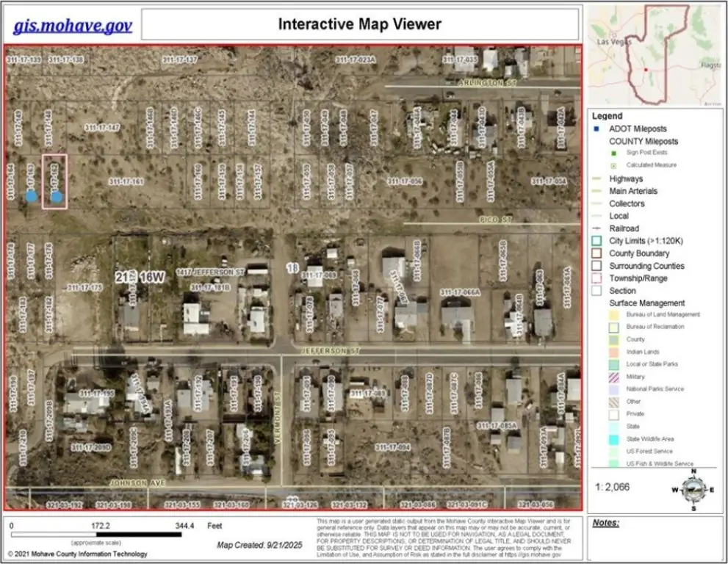The width and height of the screenshot is (728, 564).
Task: Click the City Limits legend box symbol
Action: tap(597, 241)
